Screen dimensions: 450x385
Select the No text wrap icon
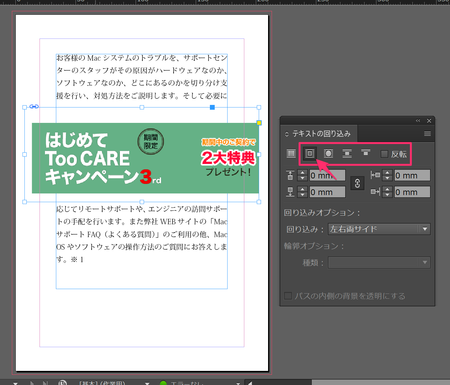coord(291,154)
